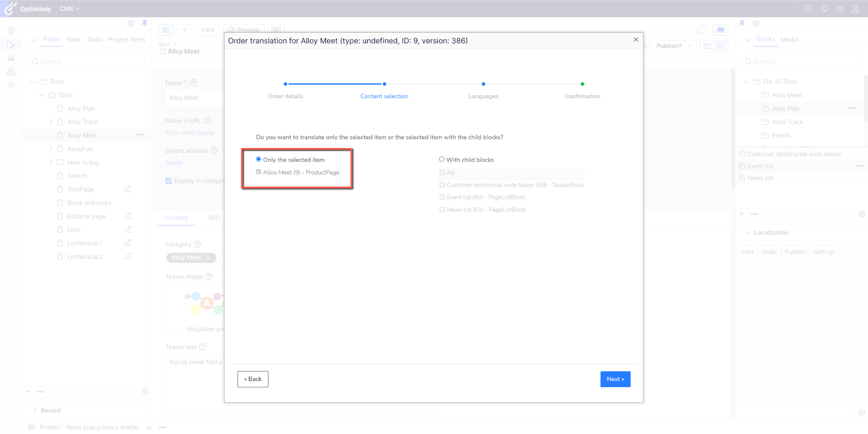Toggle navigation tree toolbar button
The height and width of the screenshot is (434, 868).
tap(166, 30)
